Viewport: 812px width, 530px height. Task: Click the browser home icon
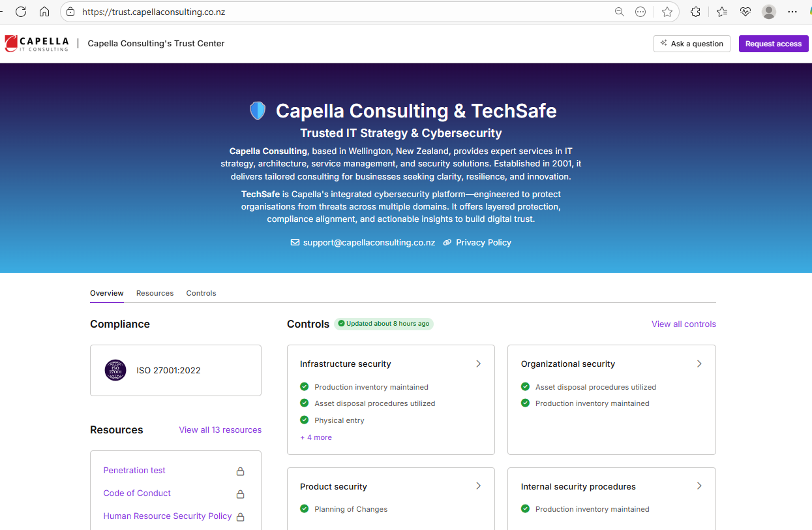coord(44,12)
